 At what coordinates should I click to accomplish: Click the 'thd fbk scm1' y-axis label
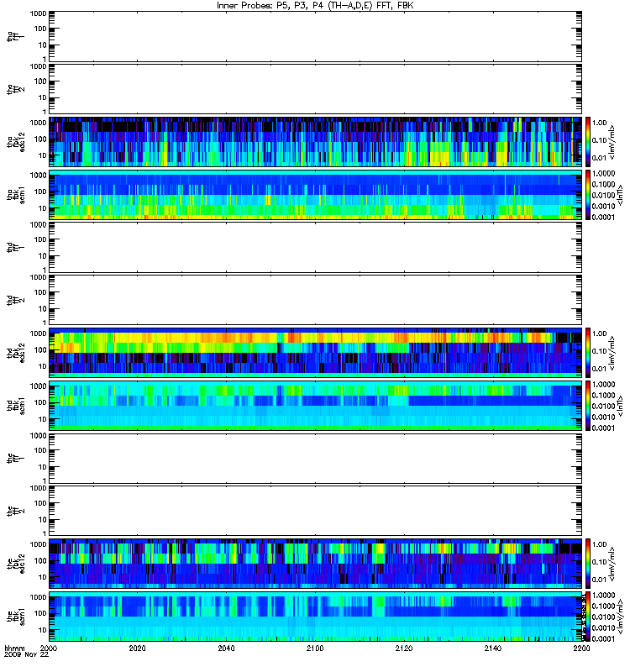pos(16,406)
